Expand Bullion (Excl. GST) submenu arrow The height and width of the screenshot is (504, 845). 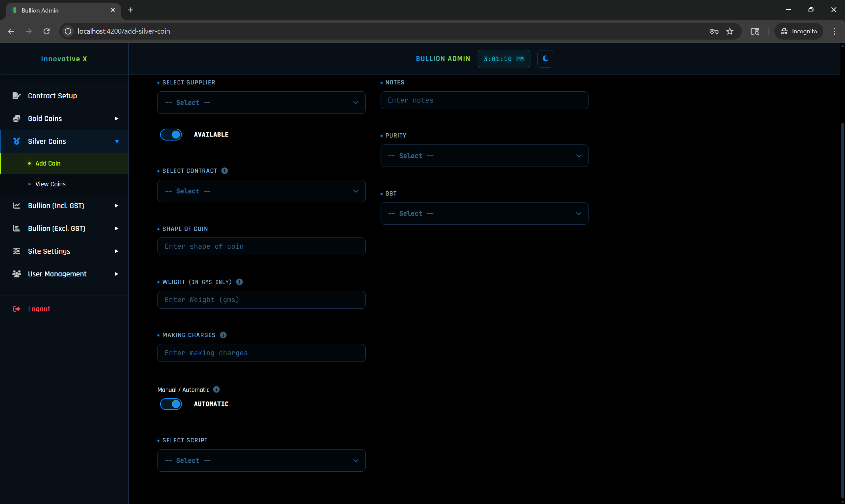click(117, 228)
